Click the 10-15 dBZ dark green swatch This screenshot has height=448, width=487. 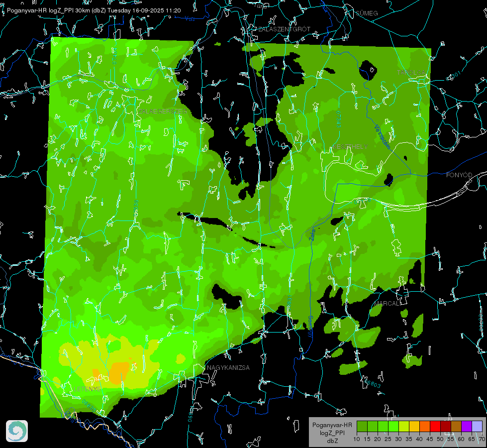pyautogui.click(x=362, y=426)
